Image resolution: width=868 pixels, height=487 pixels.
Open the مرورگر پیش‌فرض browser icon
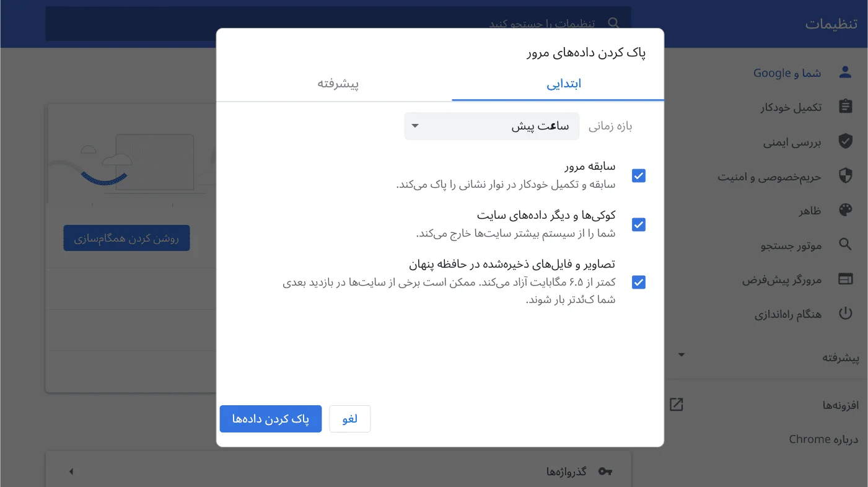point(845,279)
